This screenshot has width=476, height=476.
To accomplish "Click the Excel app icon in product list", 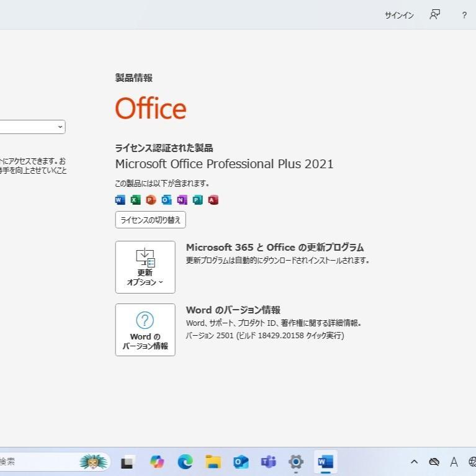I will click(x=136, y=200).
